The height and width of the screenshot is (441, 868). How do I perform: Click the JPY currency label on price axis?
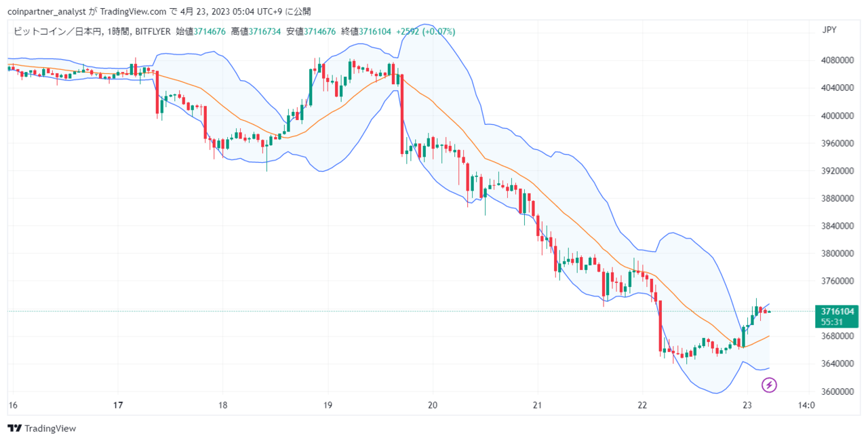(x=828, y=30)
